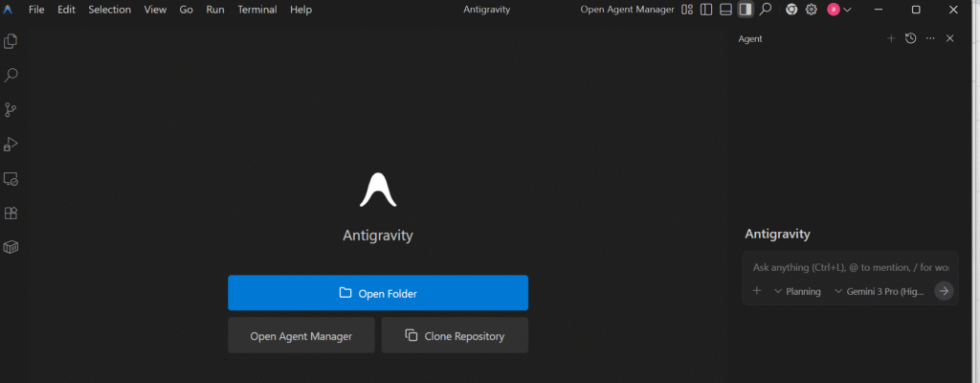Open the Planning mode dropdown
Screen dimensions: 980x383
pos(797,292)
